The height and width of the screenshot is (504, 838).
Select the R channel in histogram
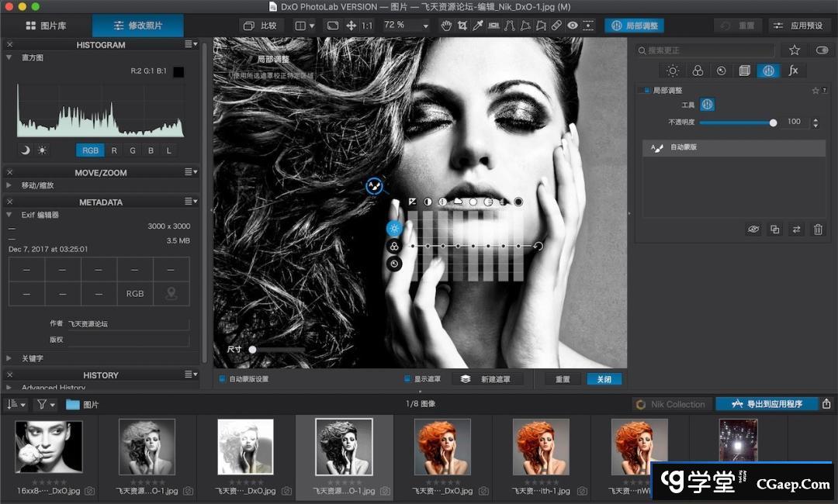pos(114,150)
